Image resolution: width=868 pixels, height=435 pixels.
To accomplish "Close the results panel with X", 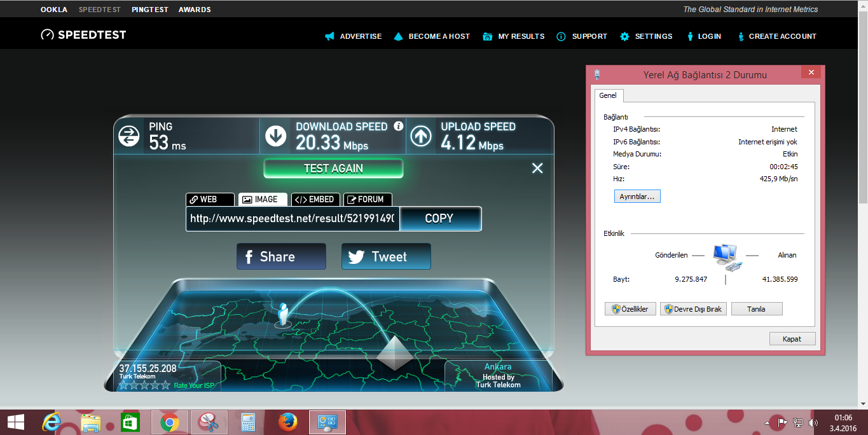I will coord(537,168).
